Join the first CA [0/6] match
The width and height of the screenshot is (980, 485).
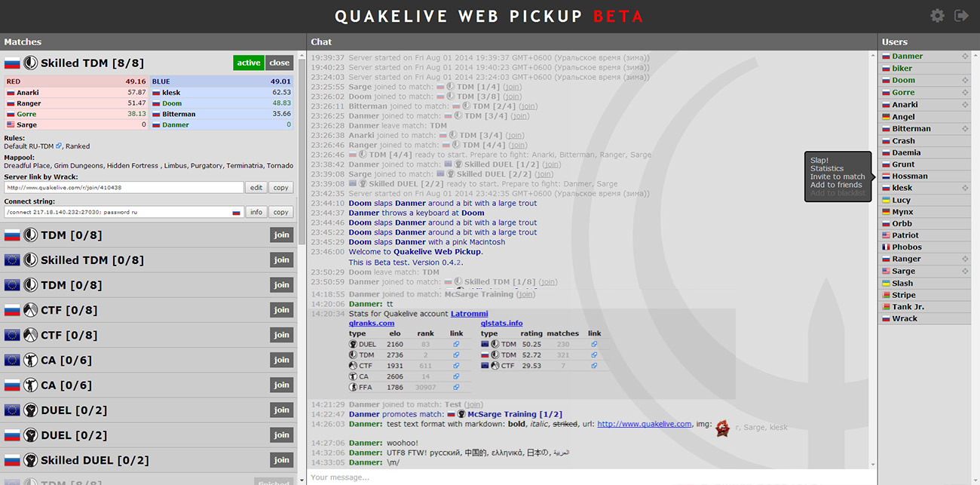pyautogui.click(x=281, y=360)
